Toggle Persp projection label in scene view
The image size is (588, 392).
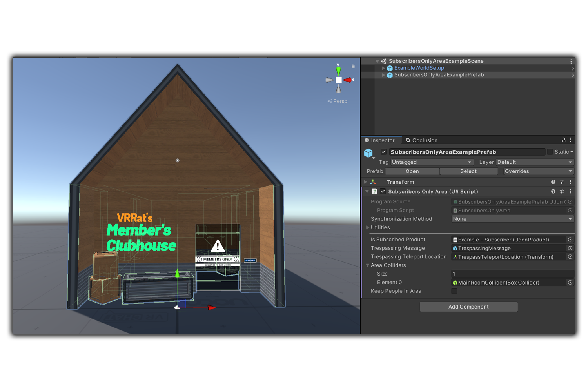pos(338,101)
